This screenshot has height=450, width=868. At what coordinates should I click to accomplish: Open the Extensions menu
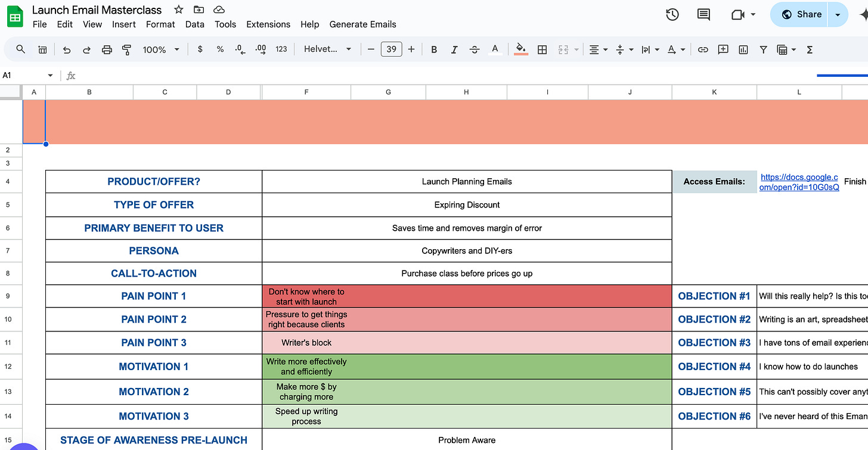click(268, 24)
